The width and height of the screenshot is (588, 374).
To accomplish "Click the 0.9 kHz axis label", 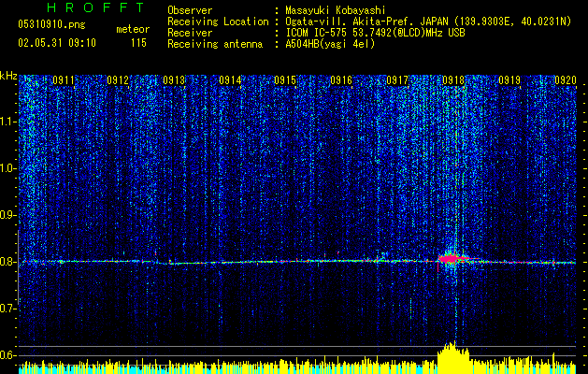I will [x=8, y=215].
